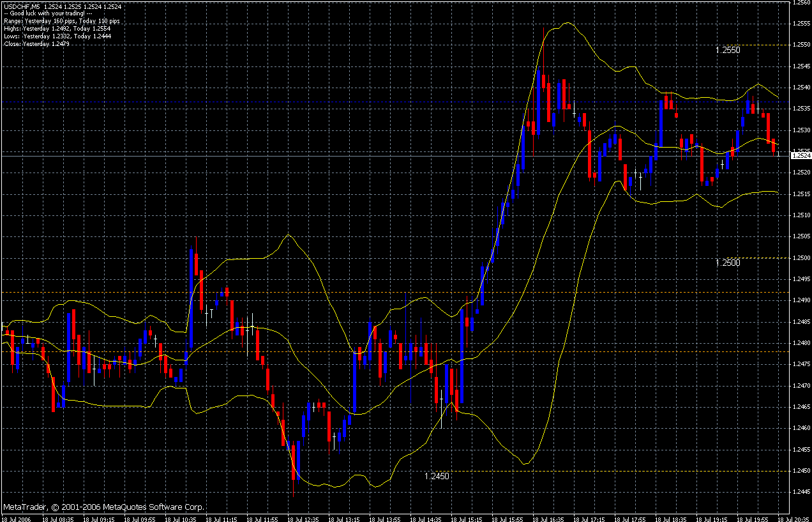Screen dimensions: 812x522
Task: Click 1.2495 on the price axis
Action: pyautogui.click(x=802, y=279)
